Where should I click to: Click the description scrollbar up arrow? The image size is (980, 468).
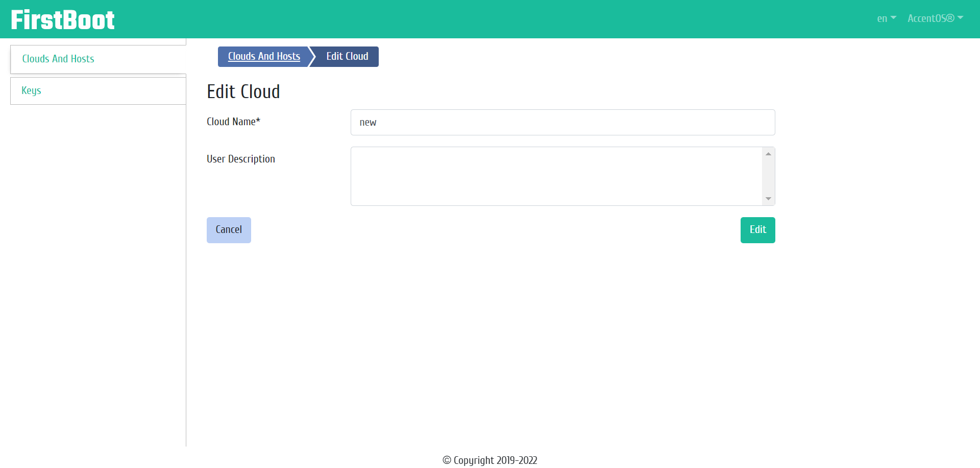[768, 154]
